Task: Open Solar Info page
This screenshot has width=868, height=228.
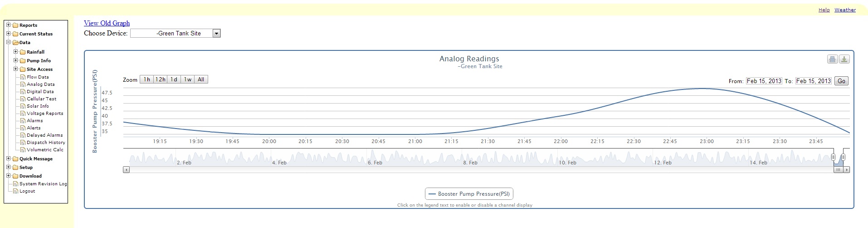Action: (38, 106)
